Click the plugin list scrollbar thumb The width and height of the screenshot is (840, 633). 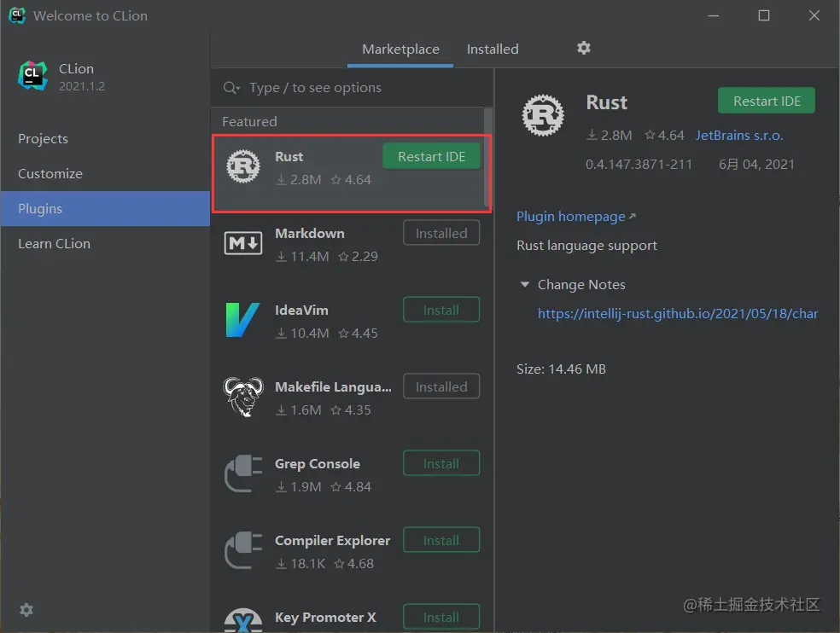pyautogui.click(x=487, y=158)
